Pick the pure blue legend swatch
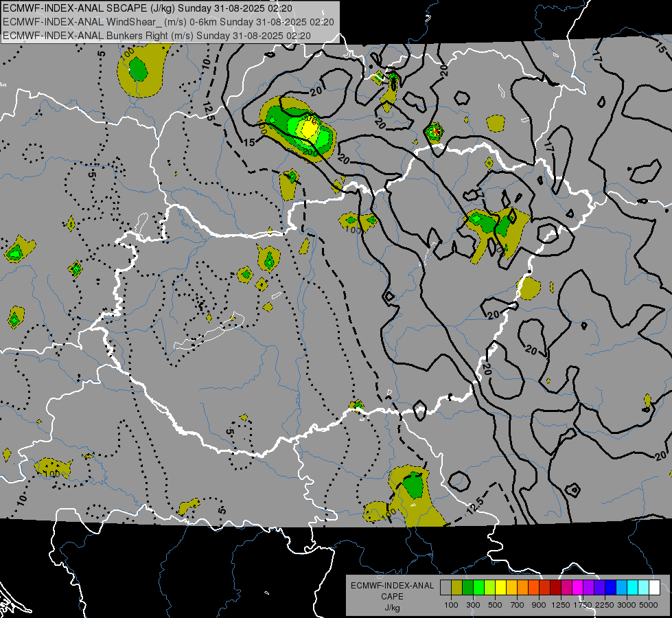672x618 pixels. tap(611, 587)
